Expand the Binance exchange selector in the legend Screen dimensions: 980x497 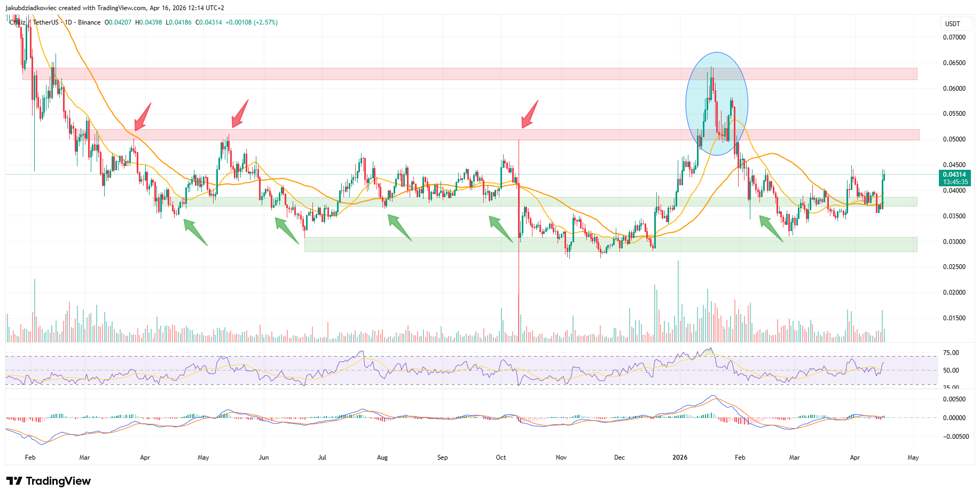point(87,22)
